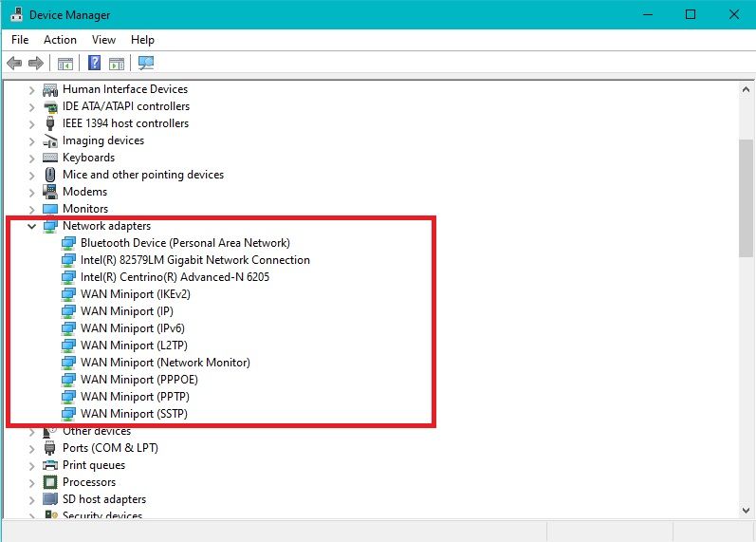Select the Imaging devices icon
The height and width of the screenshot is (542, 756).
coord(50,140)
